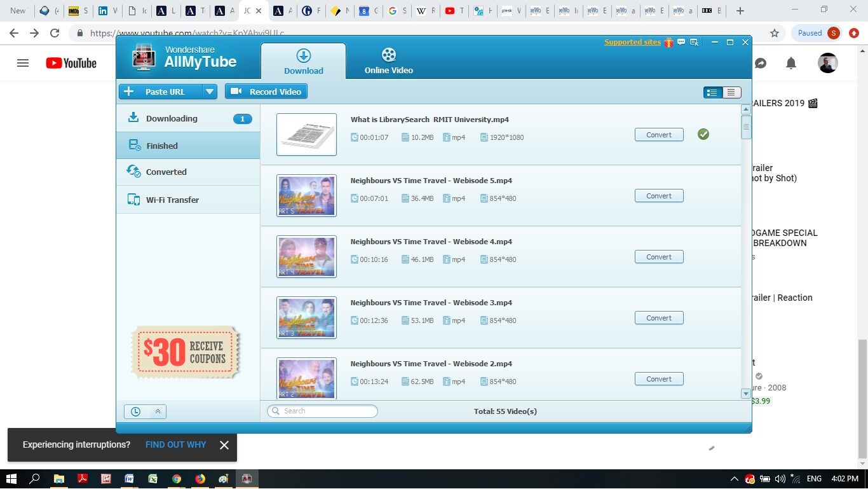Open the Windows Start menu

(x=11, y=479)
